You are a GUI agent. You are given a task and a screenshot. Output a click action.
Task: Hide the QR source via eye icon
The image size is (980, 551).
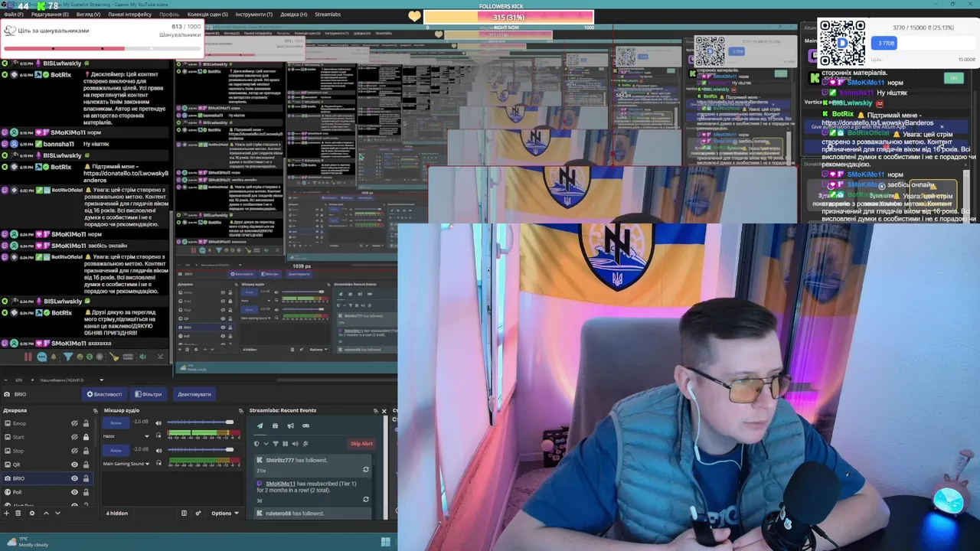point(74,465)
